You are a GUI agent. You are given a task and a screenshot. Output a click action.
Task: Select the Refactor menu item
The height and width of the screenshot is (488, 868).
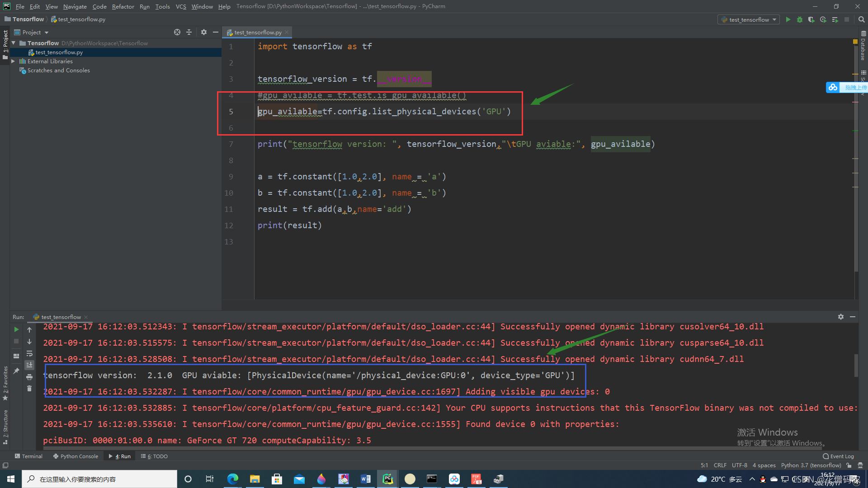click(122, 6)
